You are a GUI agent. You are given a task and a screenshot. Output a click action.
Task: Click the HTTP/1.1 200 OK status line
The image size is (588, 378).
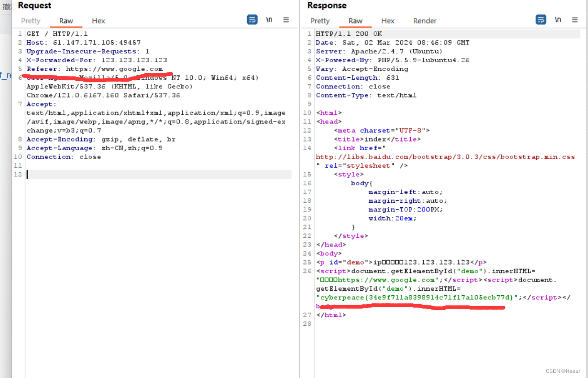pos(349,34)
